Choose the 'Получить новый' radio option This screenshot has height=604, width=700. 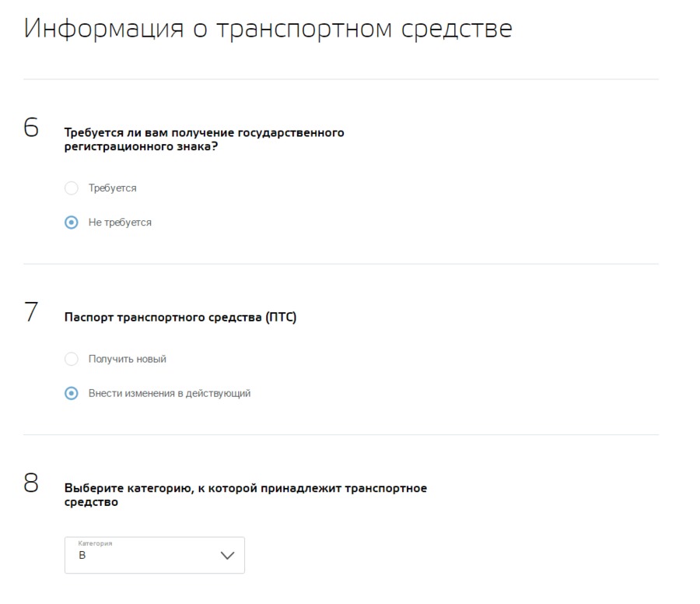pyautogui.click(x=72, y=360)
